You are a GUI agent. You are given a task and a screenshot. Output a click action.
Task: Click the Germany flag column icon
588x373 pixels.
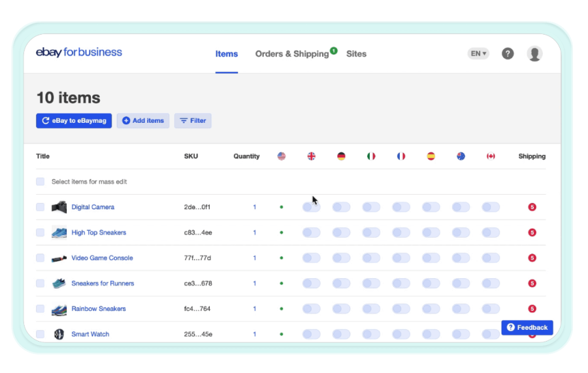[341, 156]
